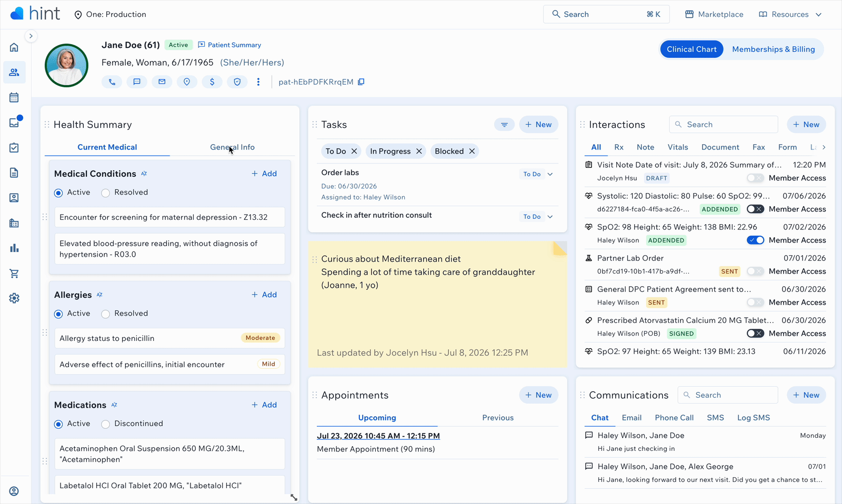The width and height of the screenshot is (842, 504).
Task: Click the top Search box
Action: pos(606,14)
